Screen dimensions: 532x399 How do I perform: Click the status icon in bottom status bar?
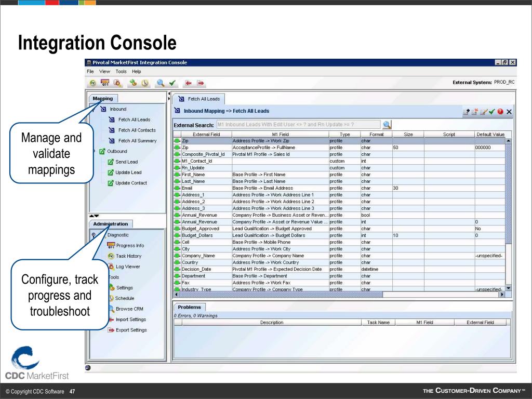click(88, 367)
